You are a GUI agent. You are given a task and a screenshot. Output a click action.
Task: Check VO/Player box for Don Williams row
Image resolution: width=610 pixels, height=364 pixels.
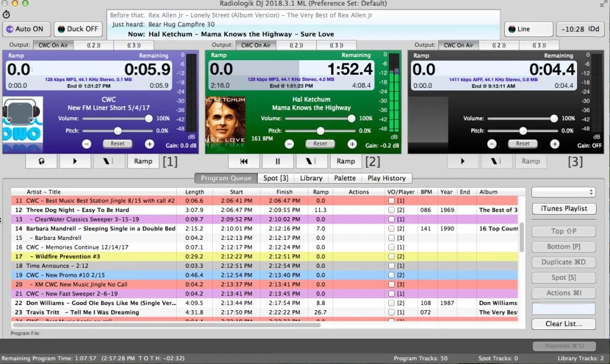point(391,303)
